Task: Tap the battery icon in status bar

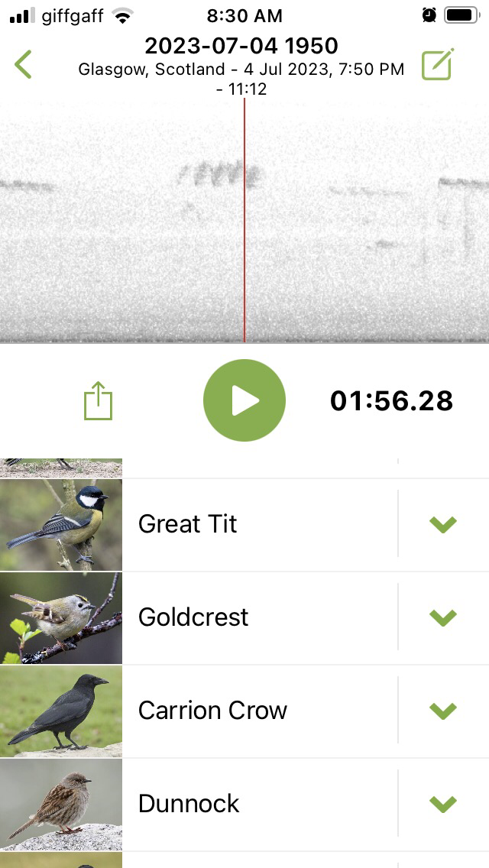Action: pos(461,15)
